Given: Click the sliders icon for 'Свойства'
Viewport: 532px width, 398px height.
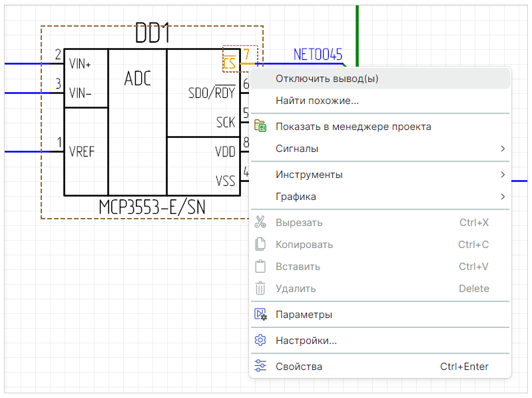Looking at the screenshot, I should click(x=260, y=366).
